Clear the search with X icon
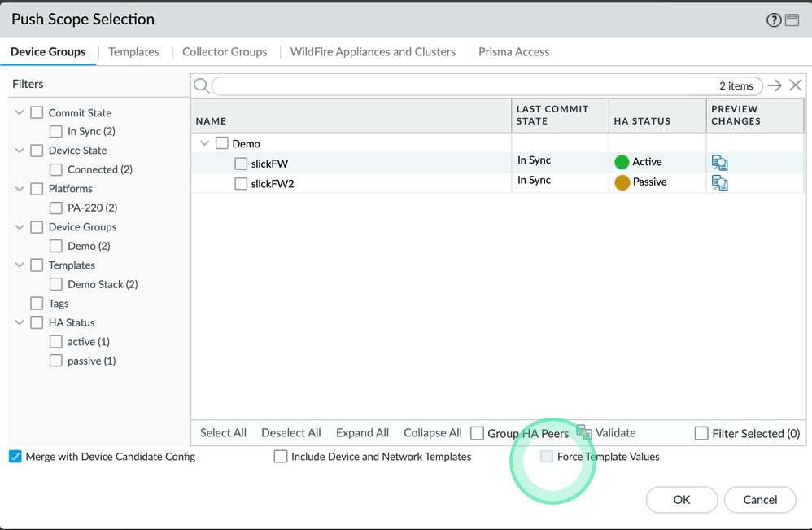 coord(795,85)
